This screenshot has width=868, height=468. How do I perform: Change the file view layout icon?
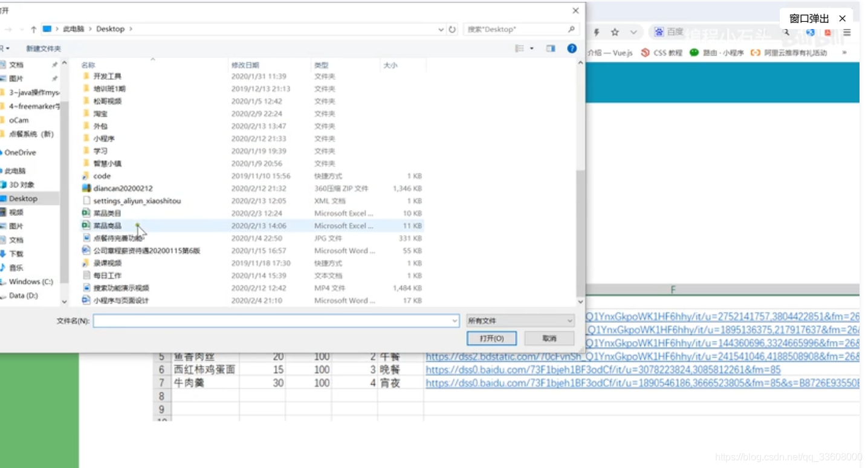tap(519, 48)
